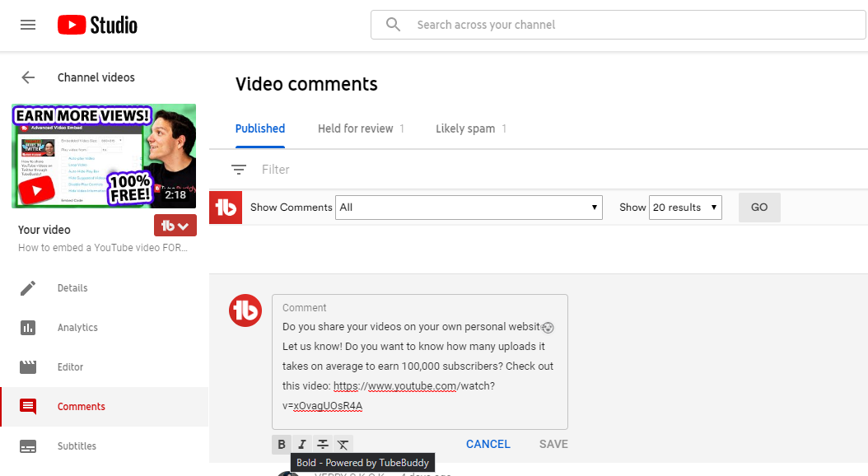Go back using the Channel videos arrow
The height and width of the screenshot is (476, 868).
pyautogui.click(x=28, y=77)
